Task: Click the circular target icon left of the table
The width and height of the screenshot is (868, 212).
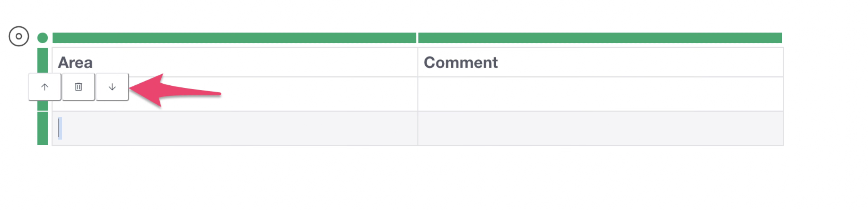Action: pos(19,36)
